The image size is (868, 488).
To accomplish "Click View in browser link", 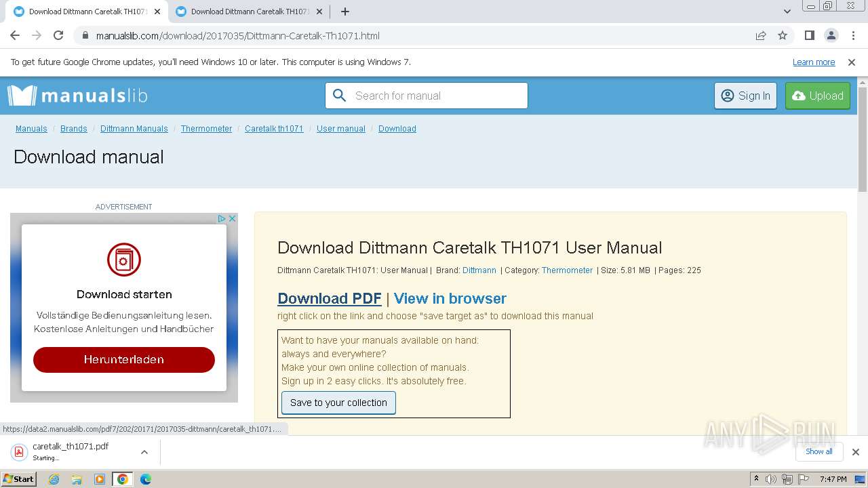I will [x=450, y=298].
